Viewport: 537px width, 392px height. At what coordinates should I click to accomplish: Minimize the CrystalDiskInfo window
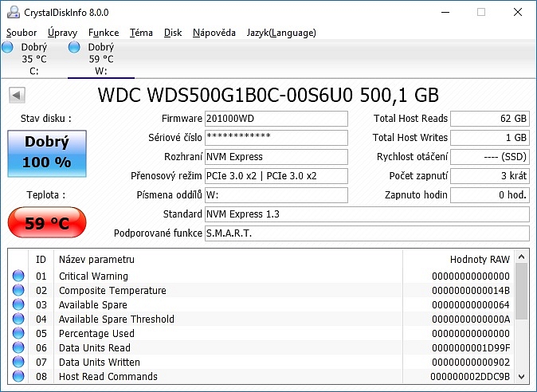point(445,12)
